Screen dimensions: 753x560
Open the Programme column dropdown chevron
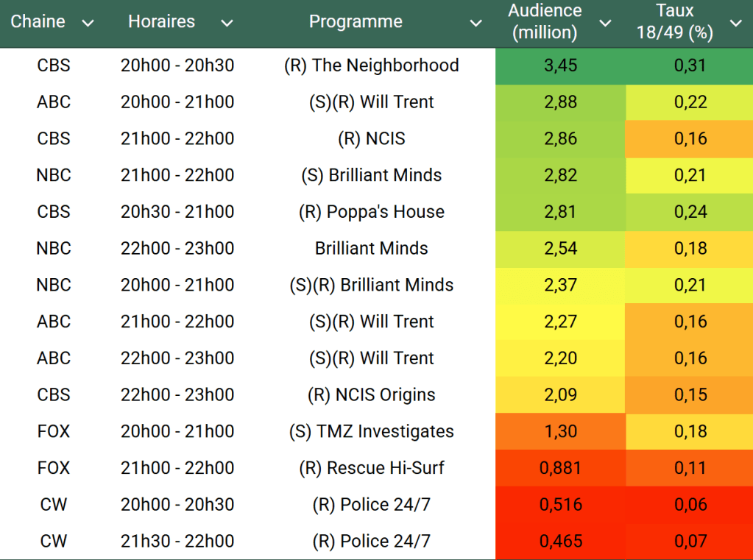[476, 24]
